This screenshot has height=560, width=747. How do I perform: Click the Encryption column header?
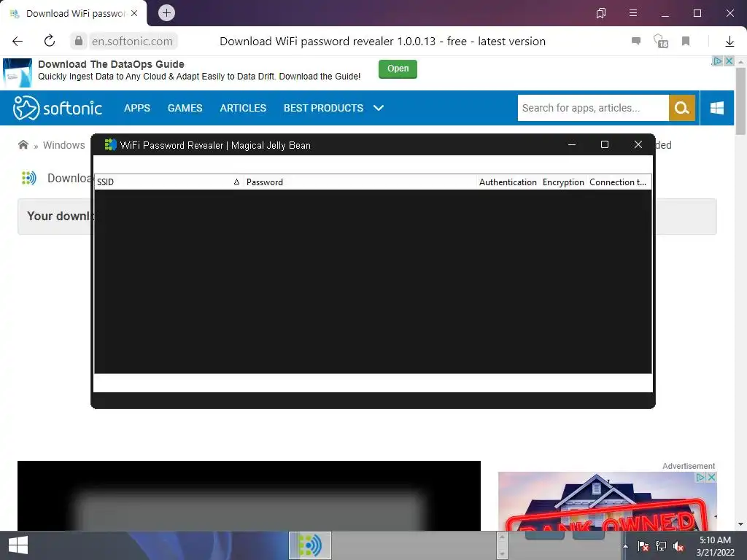[x=563, y=182]
